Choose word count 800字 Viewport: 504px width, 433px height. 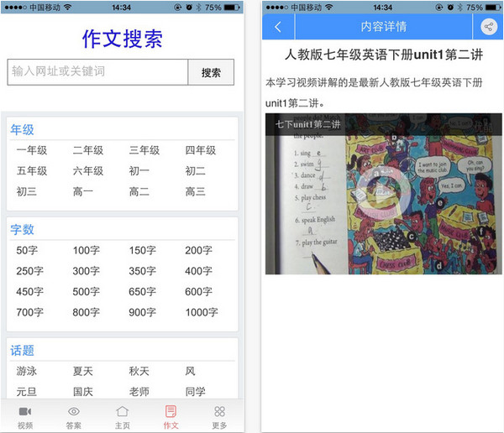(87, 312)
